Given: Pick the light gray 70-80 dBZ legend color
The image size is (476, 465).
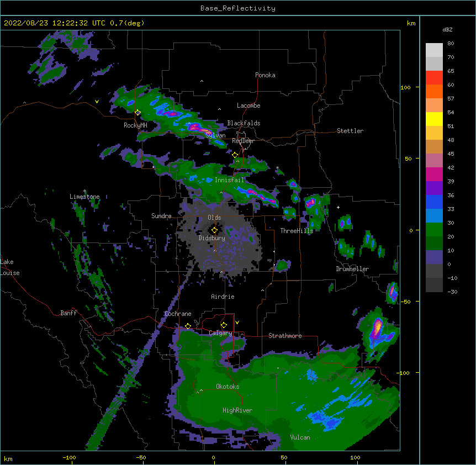Looking at the screenshot, I should [434, 50].
